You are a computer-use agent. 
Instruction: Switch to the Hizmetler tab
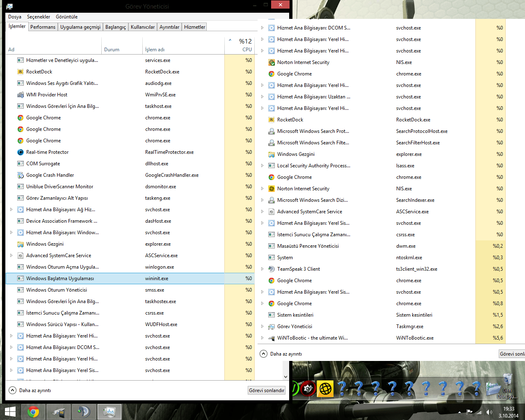coord(194,27)
